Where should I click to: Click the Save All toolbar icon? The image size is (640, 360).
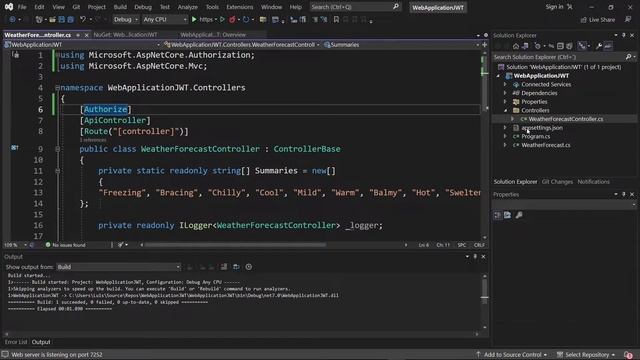(x=71, y=20)
